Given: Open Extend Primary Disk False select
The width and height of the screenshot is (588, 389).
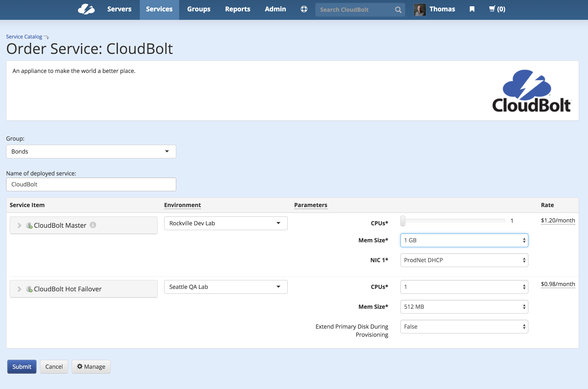Looking at the screenshot, I should [464, 327].
